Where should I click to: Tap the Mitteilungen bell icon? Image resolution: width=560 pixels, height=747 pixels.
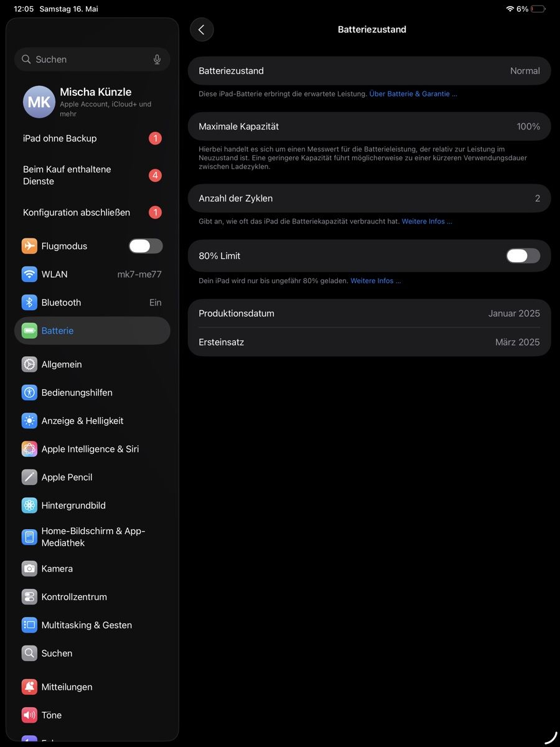click(x=29, y=687)
